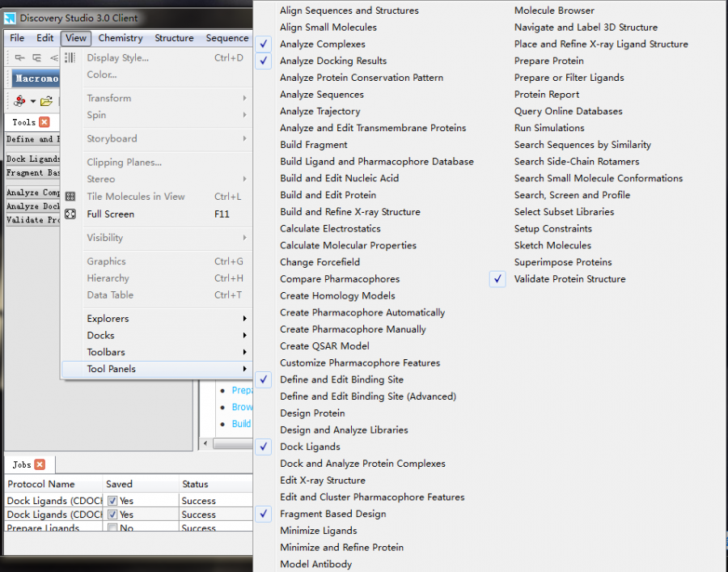Open the dropdown arrow next to molecule icon
728x572 pixels.
click(x=33, y=101)
